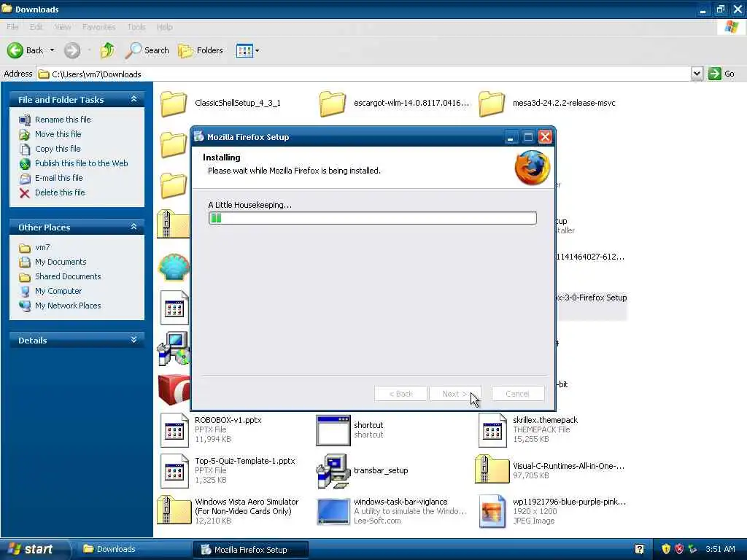This screenshot has height=560, width=747.
Task: Click Copy this file link
Action: (x=58, y=149)
